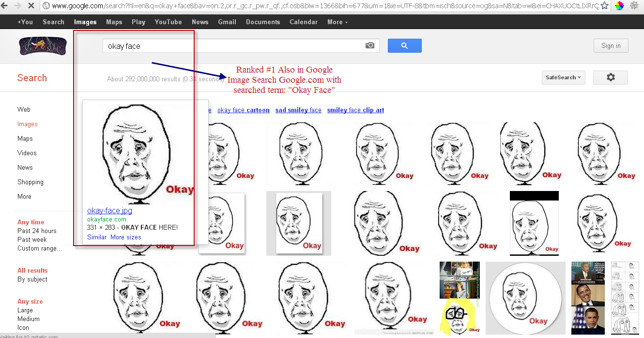Open Calendar in the black bar
The image size is (644, 338).
coord(304,22)
